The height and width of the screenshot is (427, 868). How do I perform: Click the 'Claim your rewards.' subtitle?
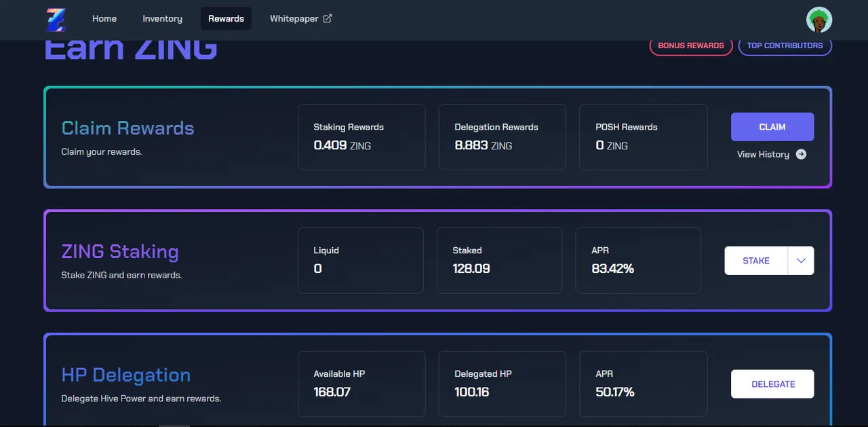pos(102,152)
